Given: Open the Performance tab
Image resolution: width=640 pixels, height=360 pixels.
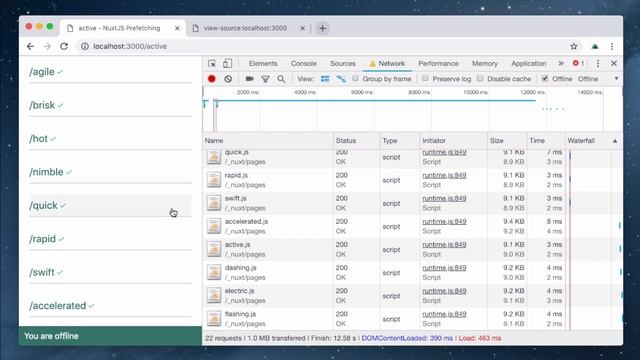Looking at the screenshot, I should coord(438,64).
